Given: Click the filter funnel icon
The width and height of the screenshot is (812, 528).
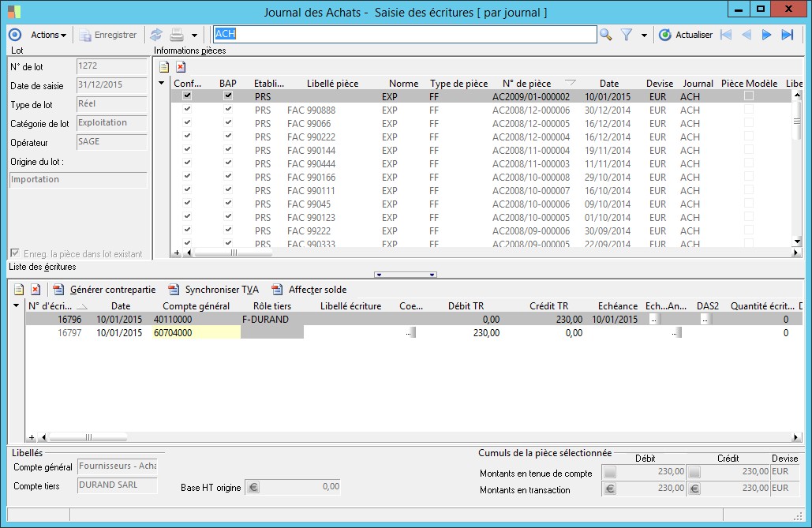Looking at the screenshot, I should coord(627,35).
